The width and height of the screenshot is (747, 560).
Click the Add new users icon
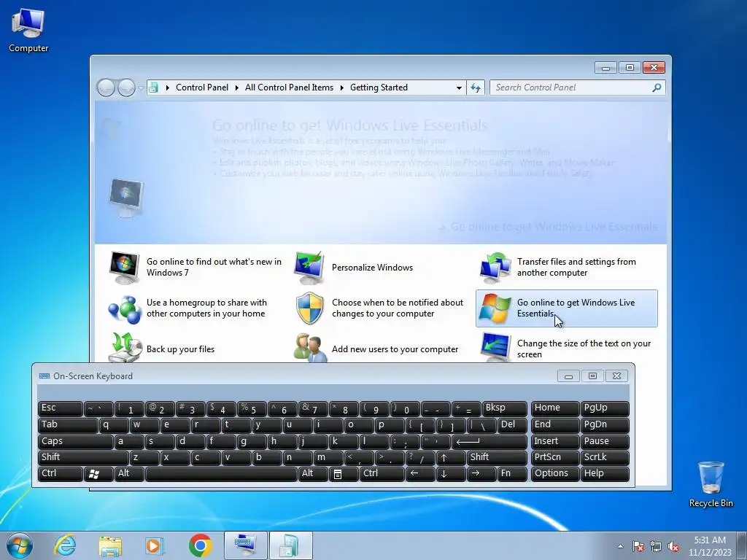coord(309,348)
